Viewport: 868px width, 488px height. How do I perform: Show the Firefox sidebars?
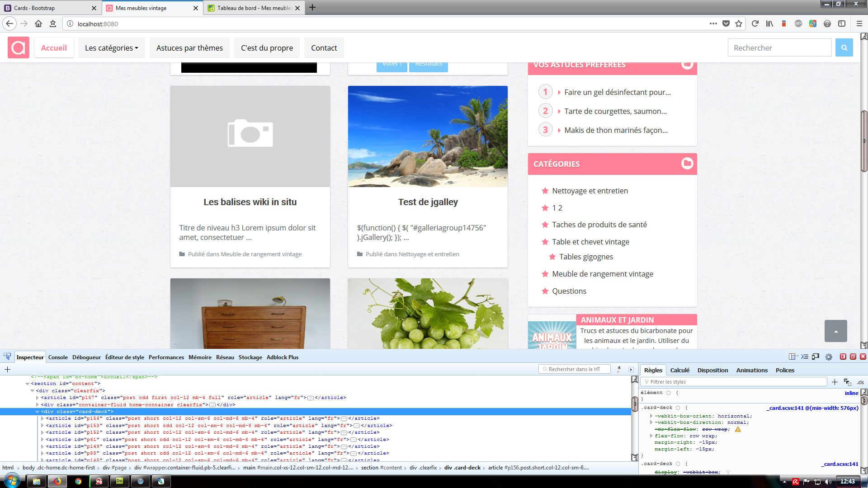click(x=842, y=23)
